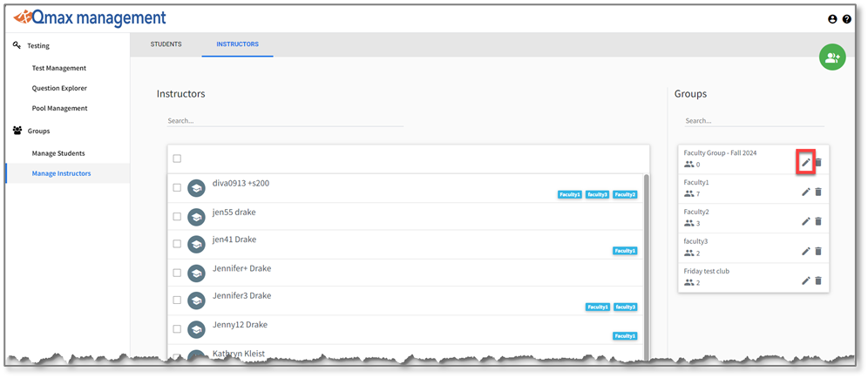Screen dimensions: 868x378
Task: Open the Instructors tab
Action: point(237,44)
